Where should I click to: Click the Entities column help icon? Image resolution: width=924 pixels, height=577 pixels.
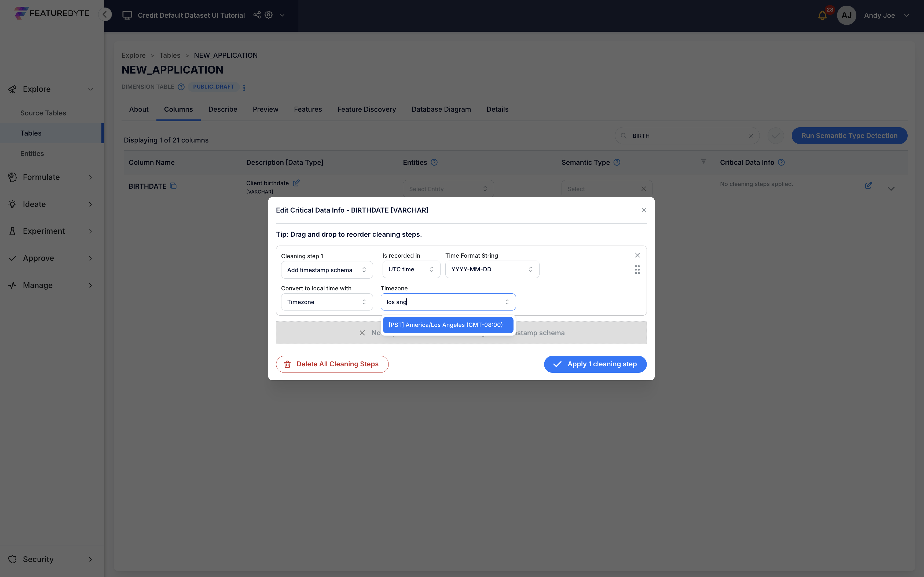(x=434, y=162)
